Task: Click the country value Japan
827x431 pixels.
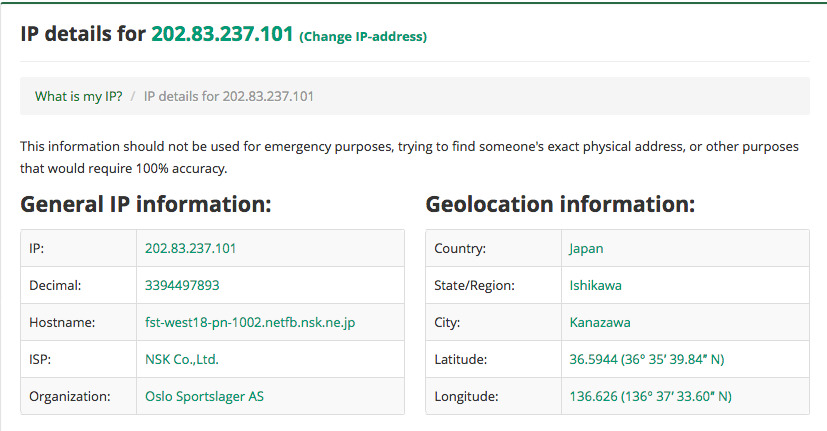Action: [x=586, y=248]
